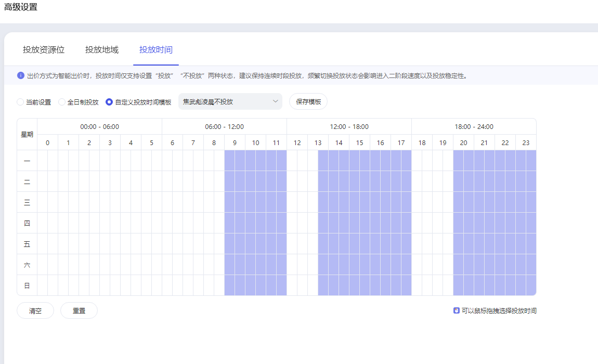Click the 保存模板 button

(x=308, y=102)
